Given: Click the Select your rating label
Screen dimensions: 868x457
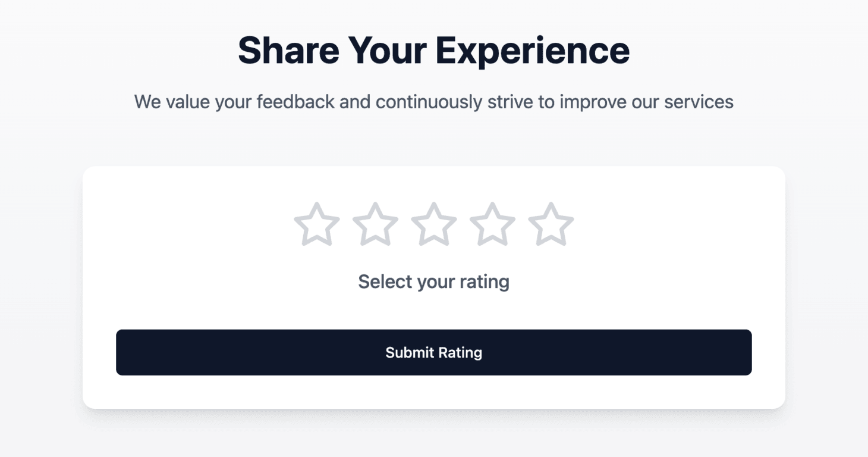Looking at the screenshot, I should point(433,281).
